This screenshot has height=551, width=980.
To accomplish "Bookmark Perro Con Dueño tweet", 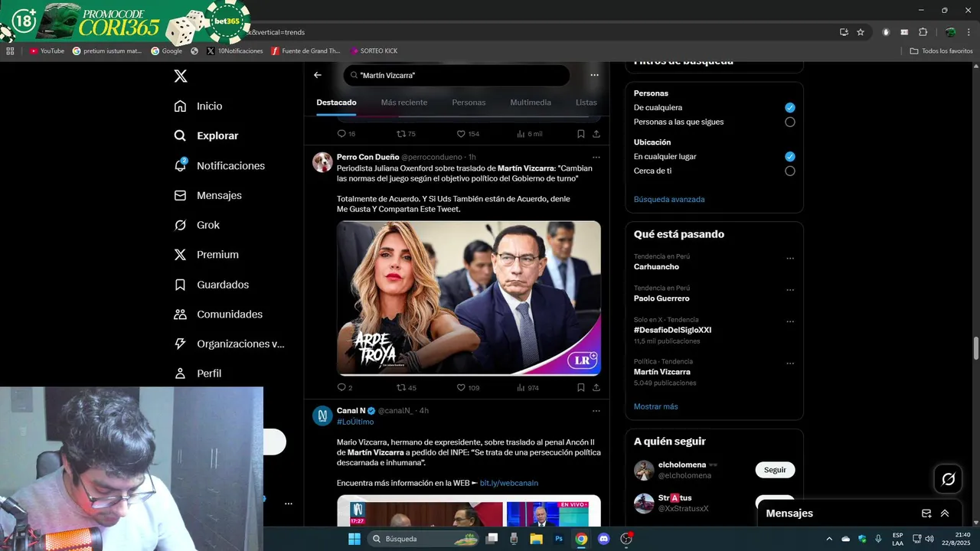I will pos(580,388).
